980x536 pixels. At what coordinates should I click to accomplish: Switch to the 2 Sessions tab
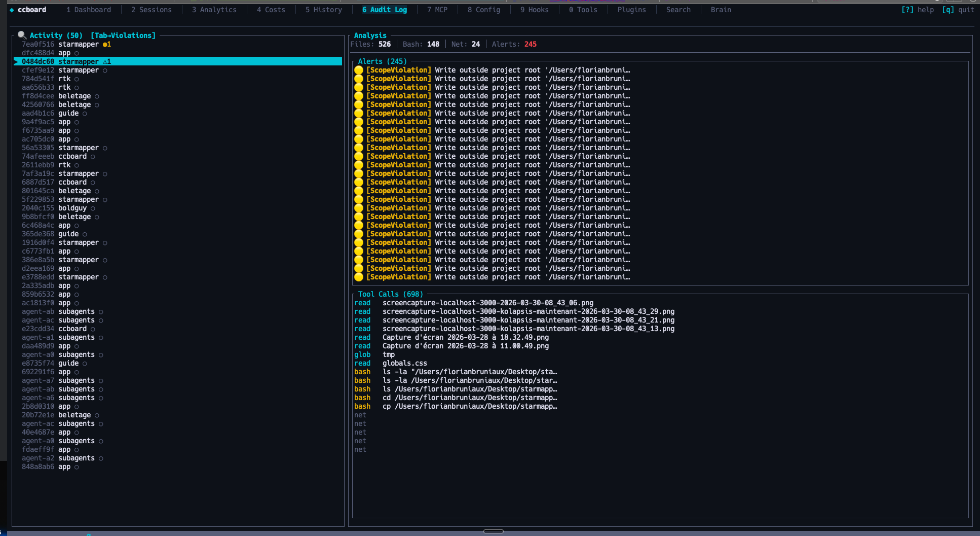click(x=152, y=10)
